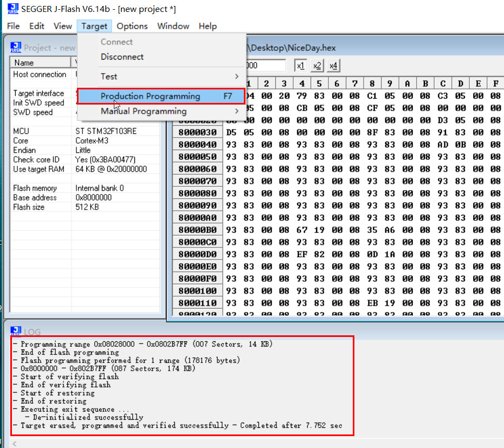Click column header F in hex view

tap(496, 83)
